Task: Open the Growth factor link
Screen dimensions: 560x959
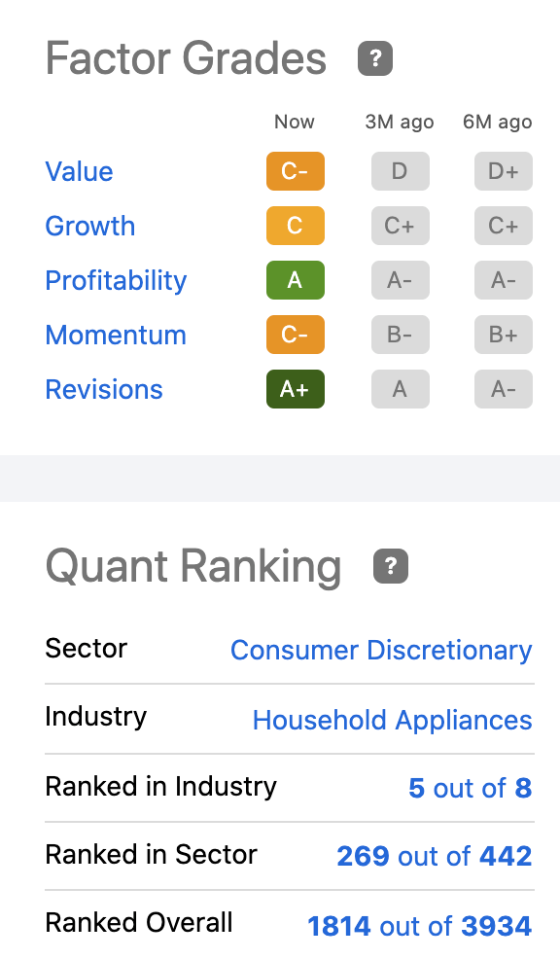Action: [x=89, y=227]
